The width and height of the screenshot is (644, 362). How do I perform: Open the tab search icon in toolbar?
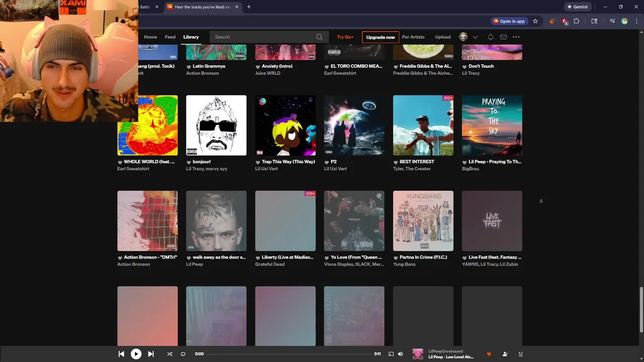[x=594, y=21]
